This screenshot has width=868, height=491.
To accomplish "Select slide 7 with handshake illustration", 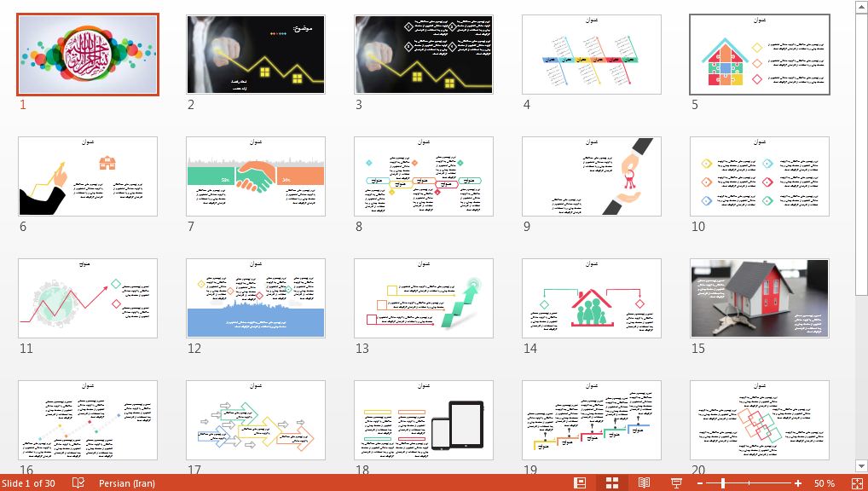I will 256,176.
